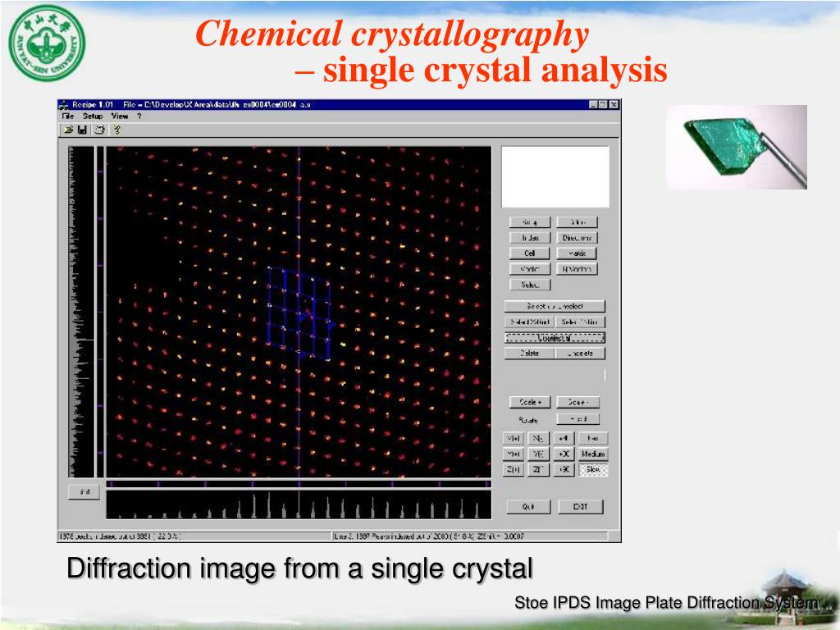The height and width of the screenshot is (630, 840).
Task: Click the vertical intensity profile strip
Action: click(81, 312)
